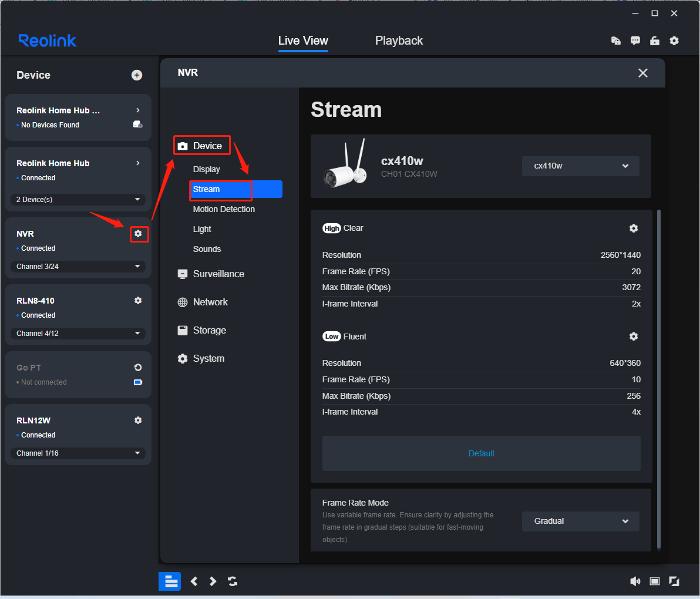This screenshot has height=599, width=700.
Task: Click the screen layout icon
Action: (654, 581)
